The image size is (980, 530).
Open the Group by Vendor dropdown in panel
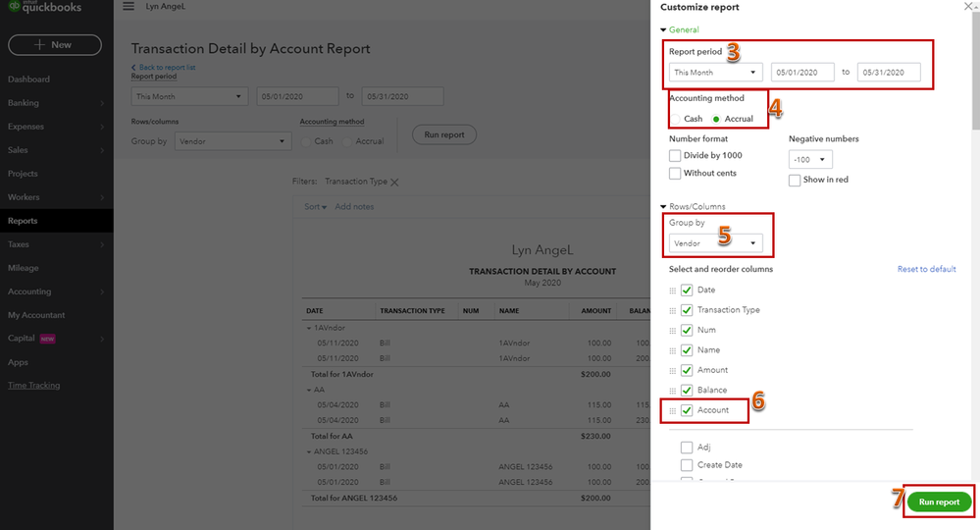tap(715, 243)
